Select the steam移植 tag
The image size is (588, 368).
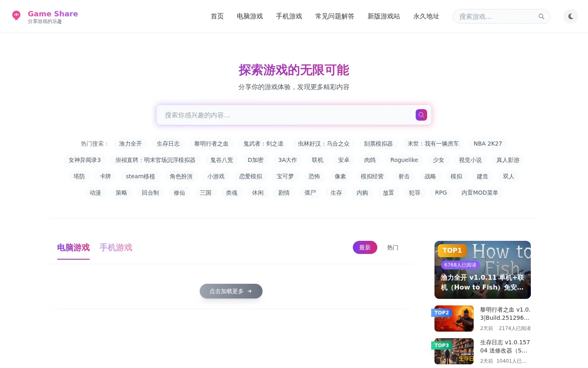[140, 176]
